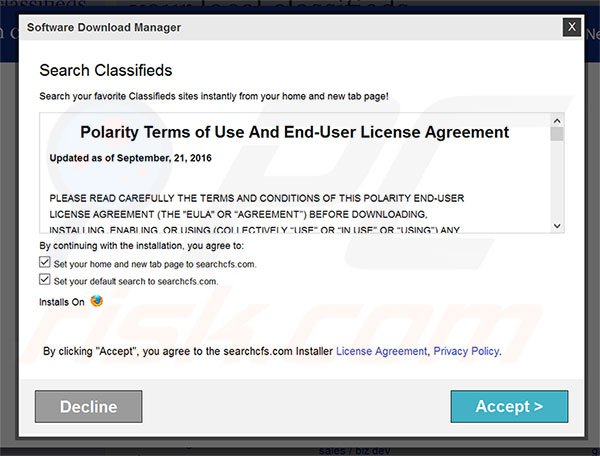Click the 'Installs On' label
600x456 pixels.
[62, 302]
